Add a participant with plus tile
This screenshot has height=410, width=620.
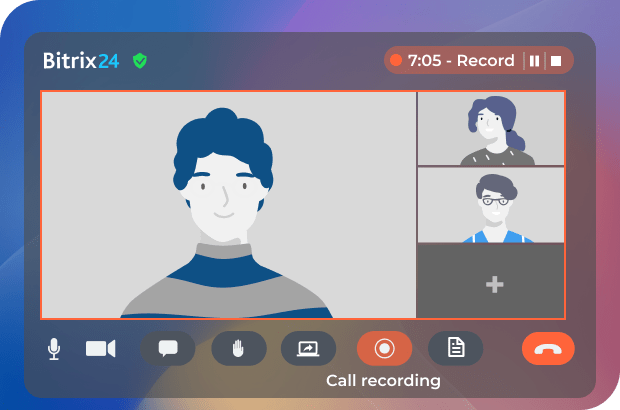click(491, 281)
